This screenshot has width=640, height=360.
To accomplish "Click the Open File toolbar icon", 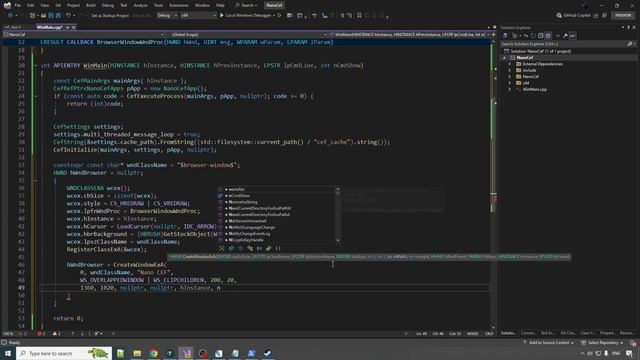I will pyautogui.click(x=43, y=16).
